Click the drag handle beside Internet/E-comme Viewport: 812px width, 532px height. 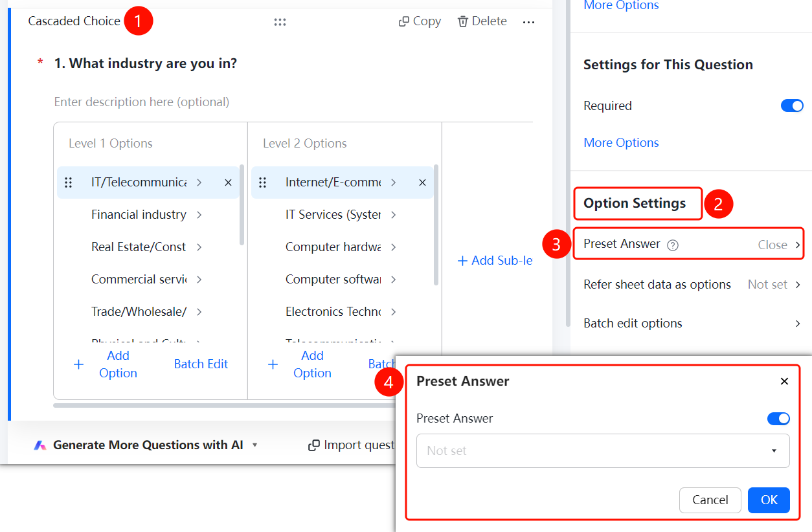(263, 183)
